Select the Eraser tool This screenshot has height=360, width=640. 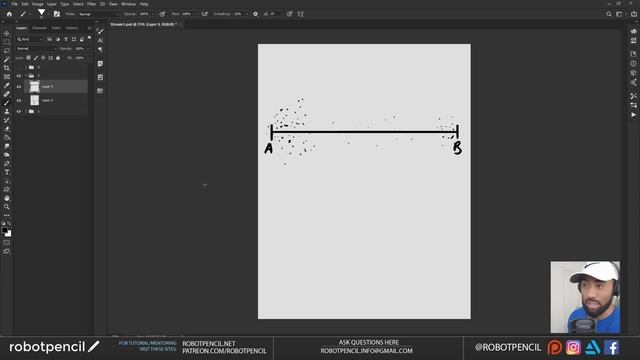(7, 129)
